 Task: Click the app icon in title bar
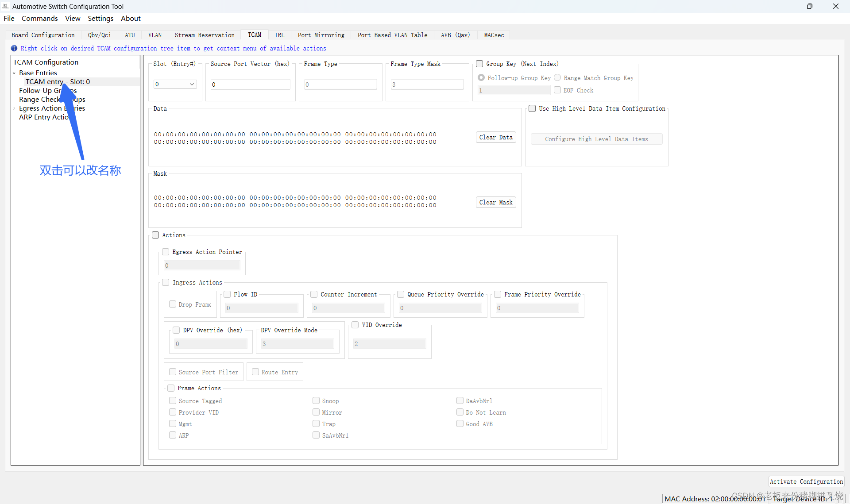tap(5, 6)
